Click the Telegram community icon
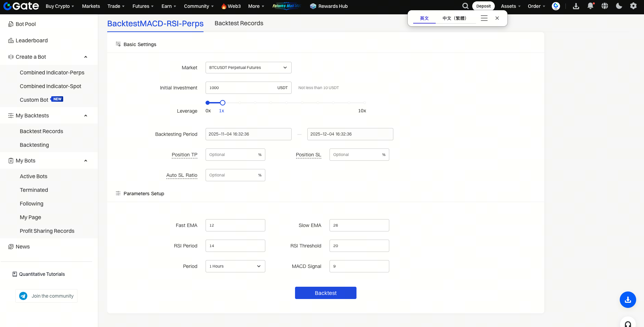This screenshot has height=327, width=644. pyautogui.click(x=23, y=296)
